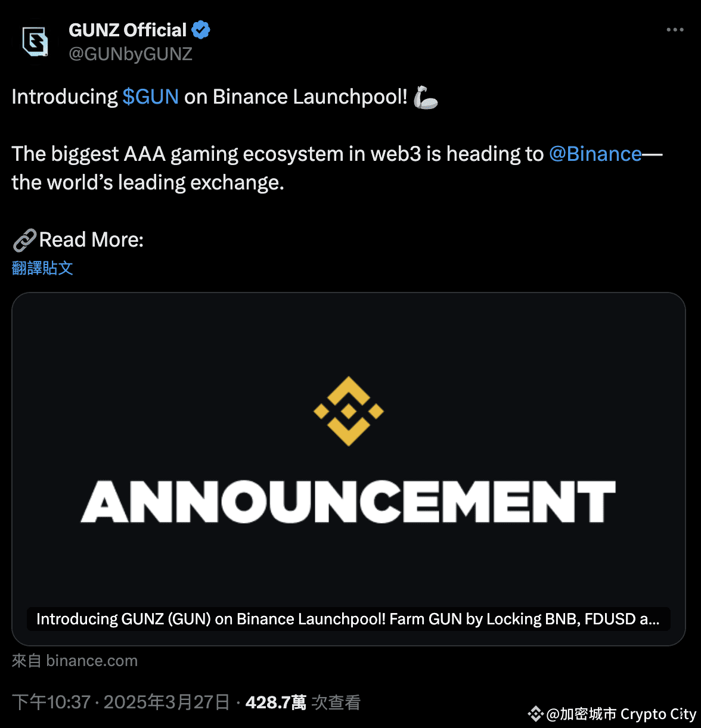
Task: Click the 428.7萬 view count
Action: pos(275,702)
